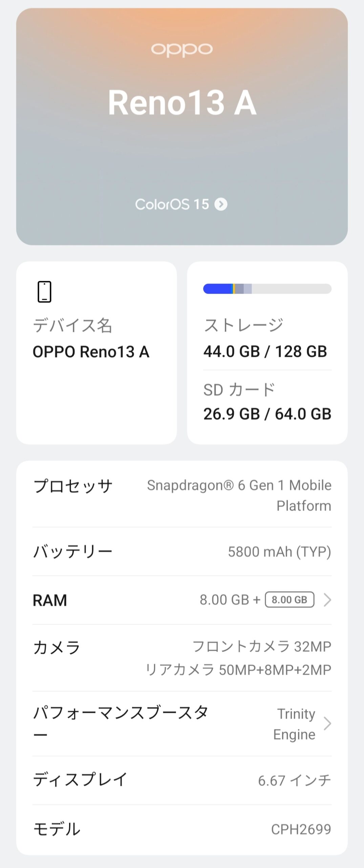Open ColorOS 15 arrow icon
The width and height of the screenshot is (364, 868).
point(221,204)
